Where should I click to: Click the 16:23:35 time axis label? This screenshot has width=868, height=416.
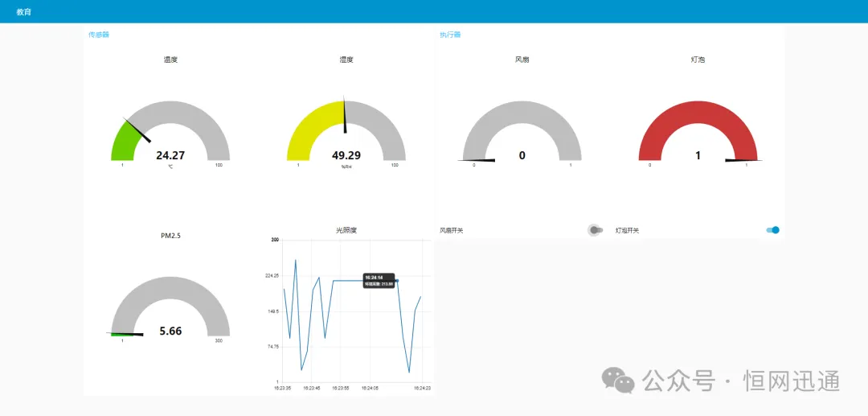point(283,388)
